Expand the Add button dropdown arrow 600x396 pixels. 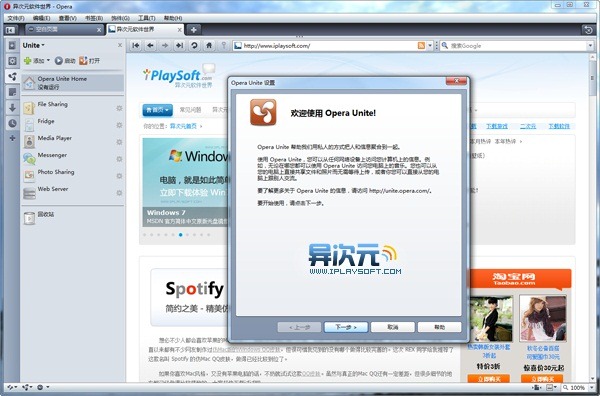(48, 60)
